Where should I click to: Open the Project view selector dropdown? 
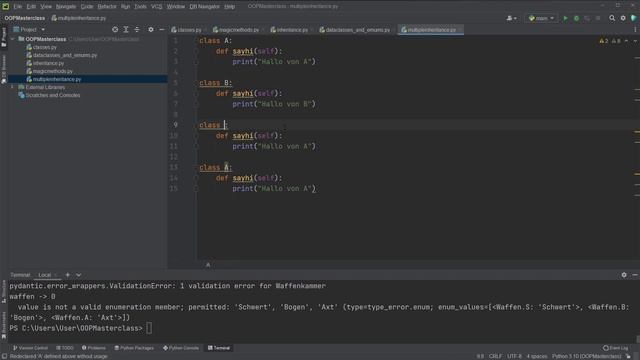(29, 29)
